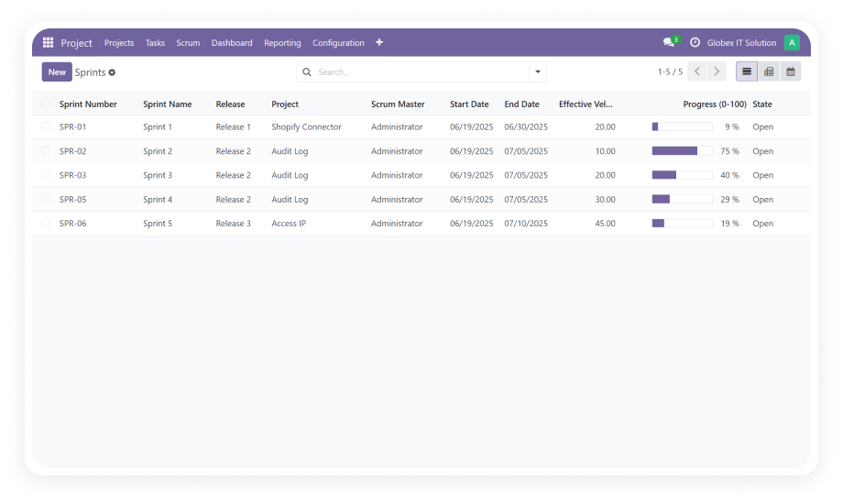Open the Reporting menu
843x504 pixels.
coord(282,42)
